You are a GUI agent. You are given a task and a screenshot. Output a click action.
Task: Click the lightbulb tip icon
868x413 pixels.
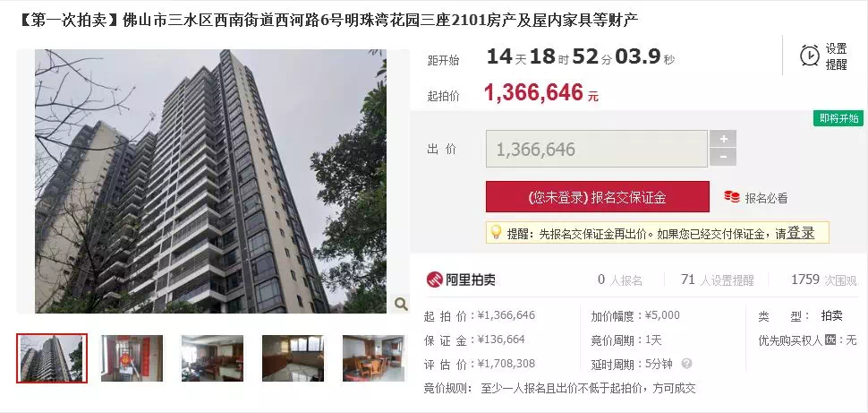(x=496, y=232)
